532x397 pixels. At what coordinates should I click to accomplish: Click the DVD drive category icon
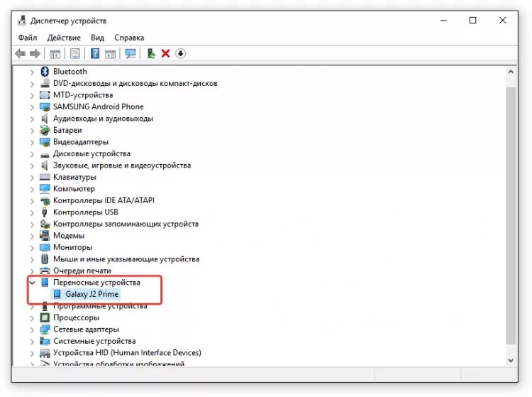pyautogui.click(x=45, y=83)
